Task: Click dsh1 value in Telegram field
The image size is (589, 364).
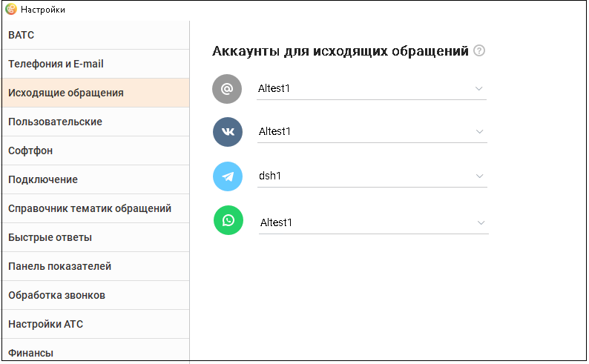Action: coord(270,176)
